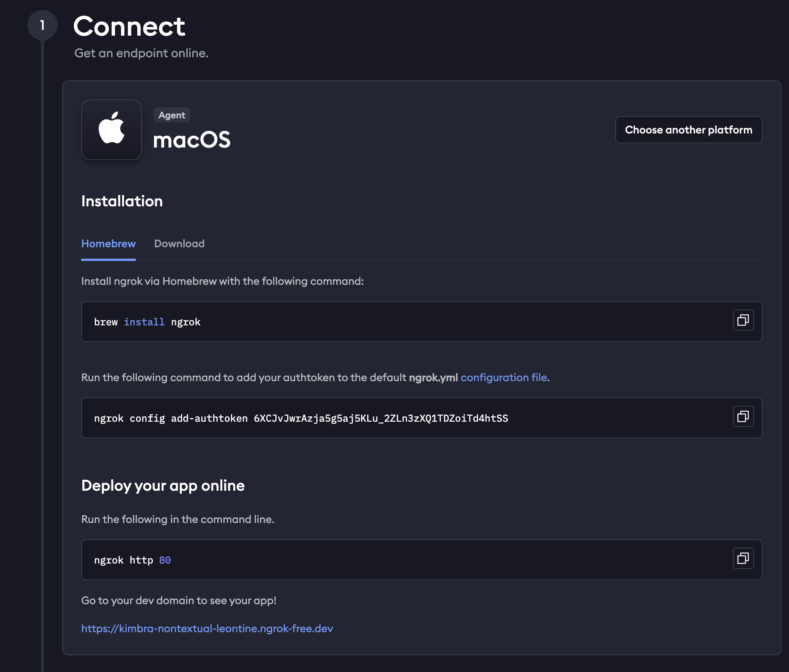Viewport: 789px width, 672px height.
Task: Click the Agent badge label
Action: coord(172,115)
